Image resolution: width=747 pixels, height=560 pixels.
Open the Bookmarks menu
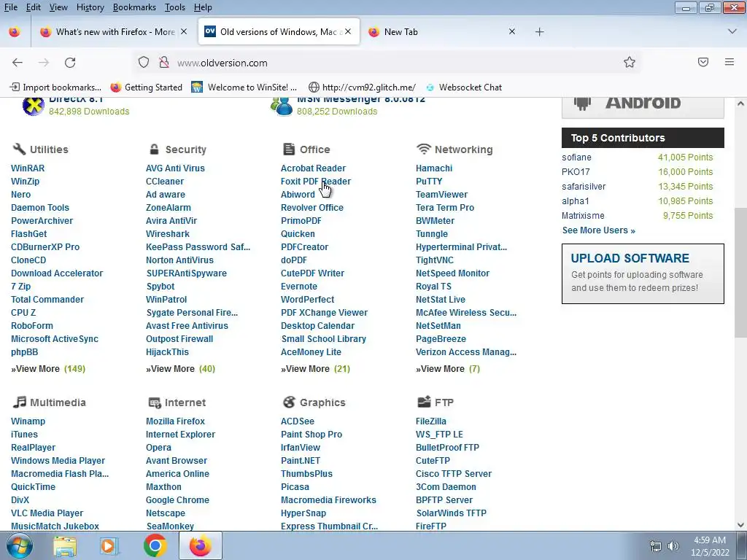pyautogui.click(x=134, y=7)
